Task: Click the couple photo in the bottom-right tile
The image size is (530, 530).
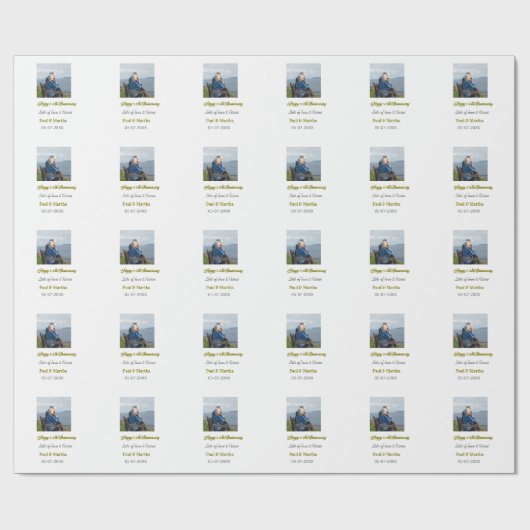Action: [470, 414]
